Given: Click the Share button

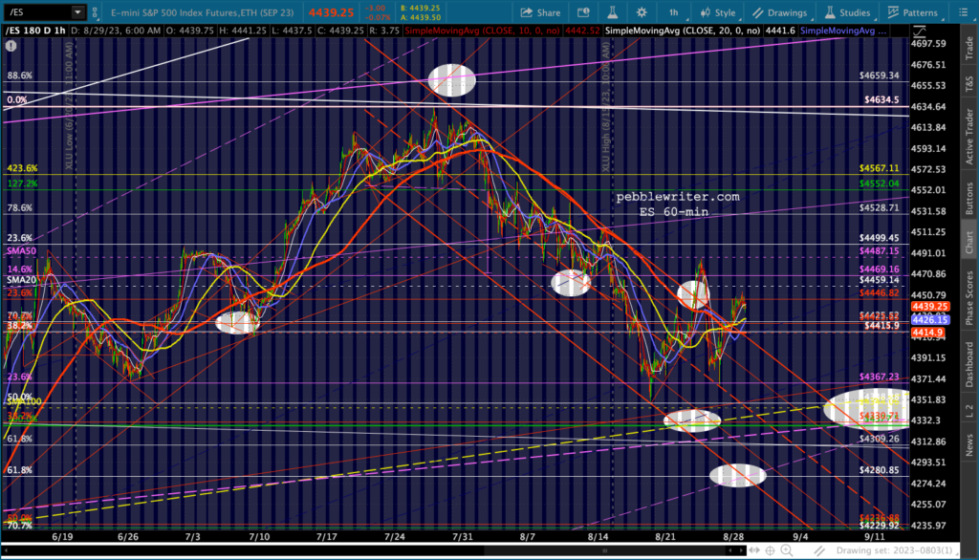Looking at the screenshot, I should point(540,12).
